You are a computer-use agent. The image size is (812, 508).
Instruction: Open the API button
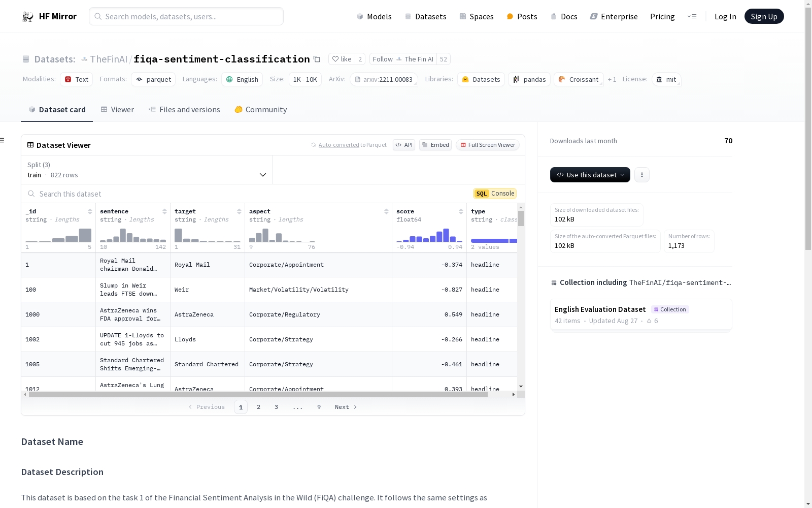[404, 145]
